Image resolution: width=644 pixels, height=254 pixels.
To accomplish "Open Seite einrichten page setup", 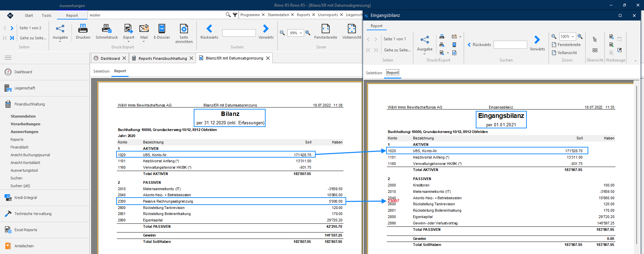I will (x=184, y=34).
